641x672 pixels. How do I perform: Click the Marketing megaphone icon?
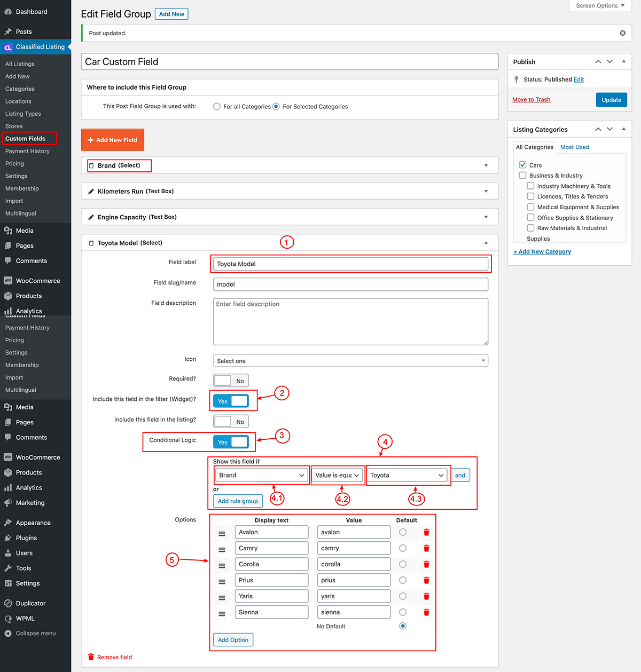coord(8,503)
